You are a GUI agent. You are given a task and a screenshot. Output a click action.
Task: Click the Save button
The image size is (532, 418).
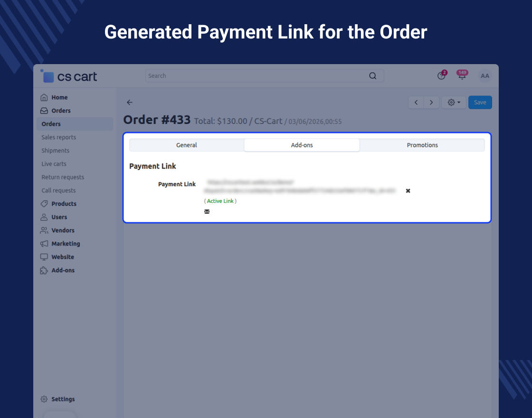pyautogui.click(x=480, y=103)
